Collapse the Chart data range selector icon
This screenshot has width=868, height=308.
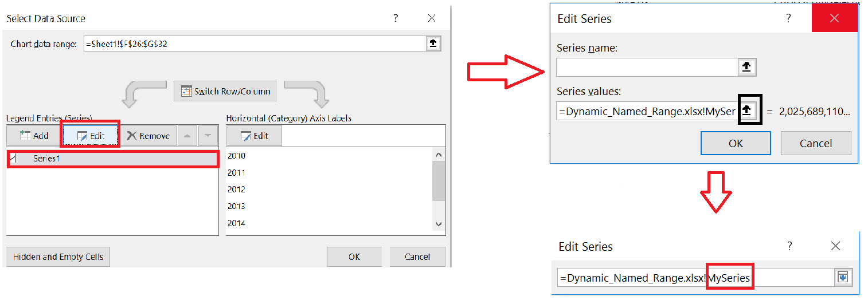pos(433,44)
